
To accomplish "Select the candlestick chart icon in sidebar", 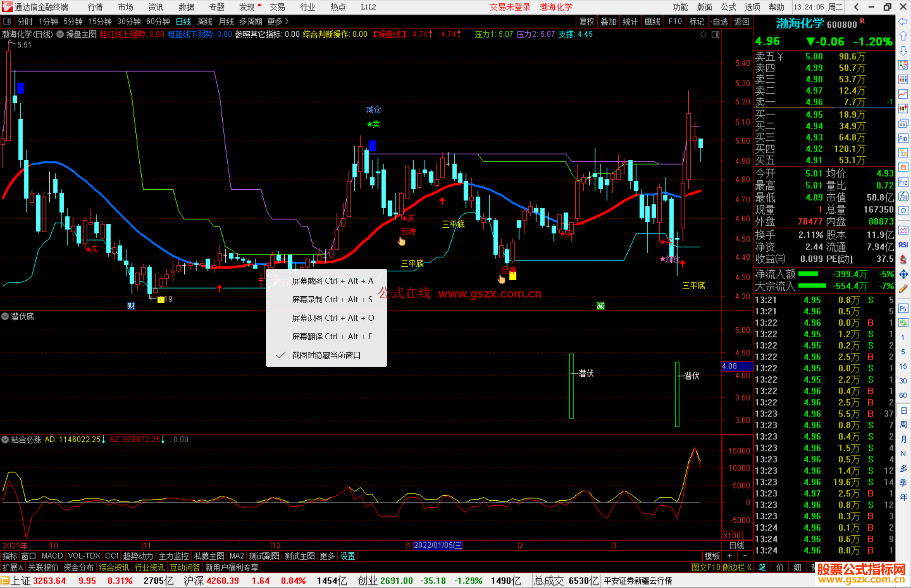I will 903,109.
